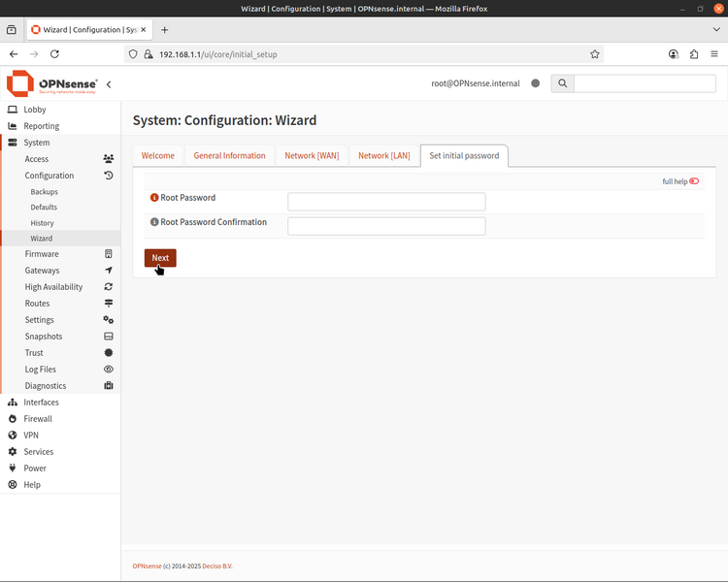Focus Root Password Confirmation field
728x582 pixels.
(x=386, y=226)
